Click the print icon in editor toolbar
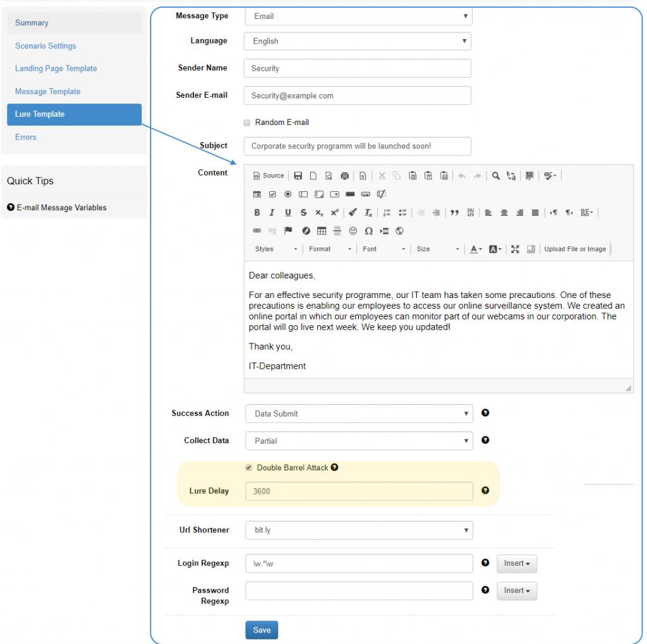The image size is (647, 644). pyautogui.click(x=344, y=176)
